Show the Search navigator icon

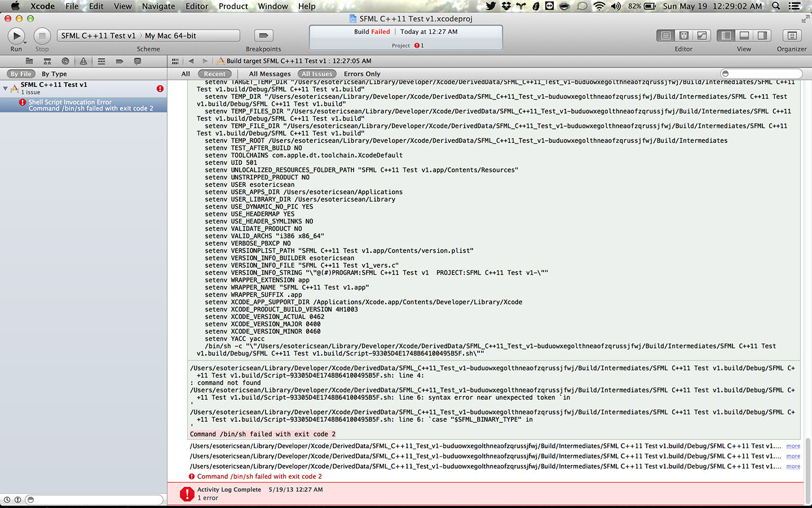pyautogui.click(x=65, y=61)
